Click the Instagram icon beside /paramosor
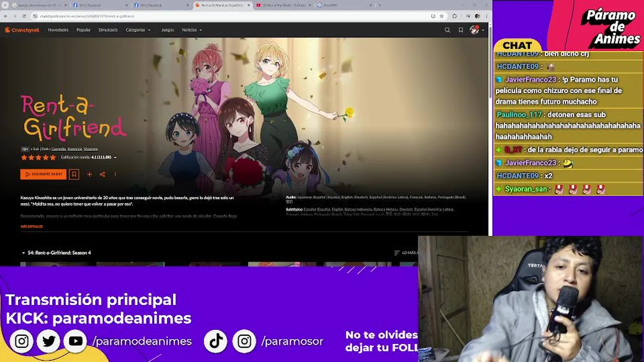This screenshot has width=644, height=362. point(245,341)
